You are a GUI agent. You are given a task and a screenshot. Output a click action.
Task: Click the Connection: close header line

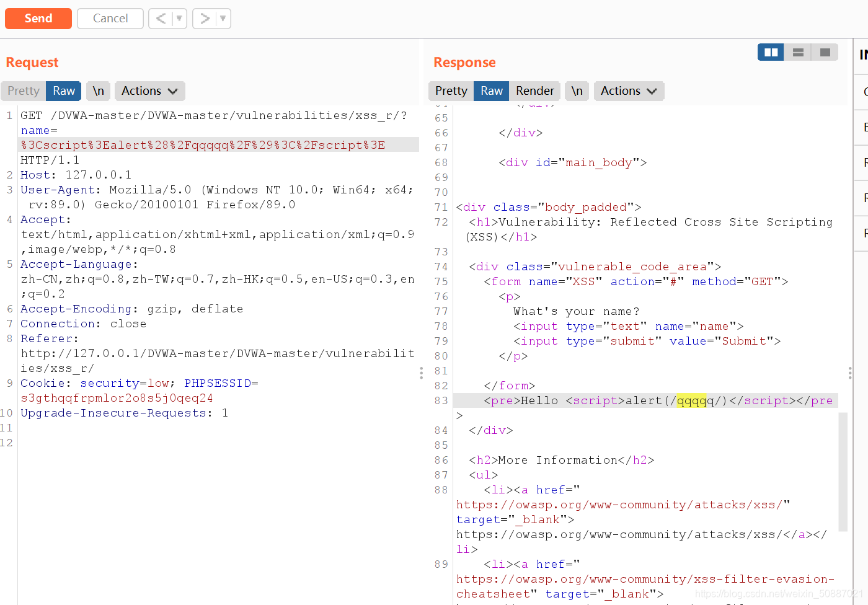83,324
